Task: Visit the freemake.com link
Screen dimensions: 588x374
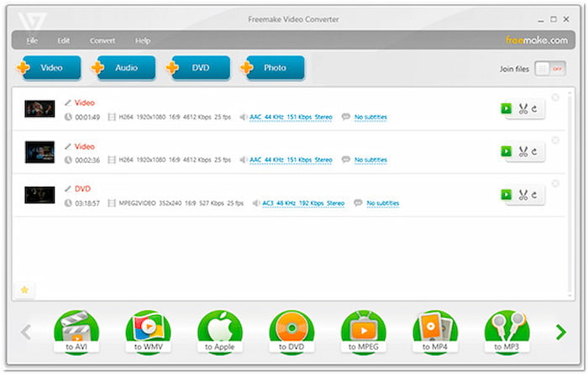Action: (x=537, y=40)
